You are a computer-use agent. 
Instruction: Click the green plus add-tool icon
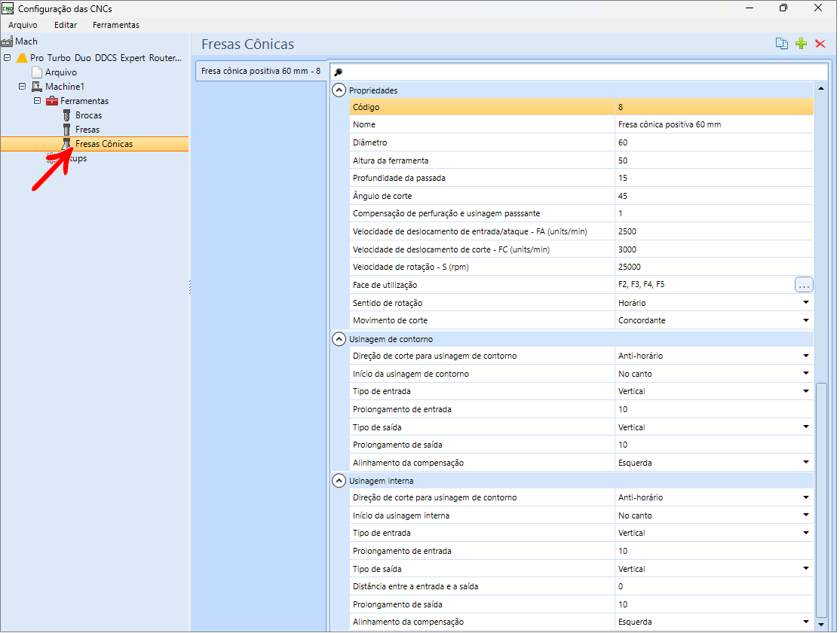point(801,44)
